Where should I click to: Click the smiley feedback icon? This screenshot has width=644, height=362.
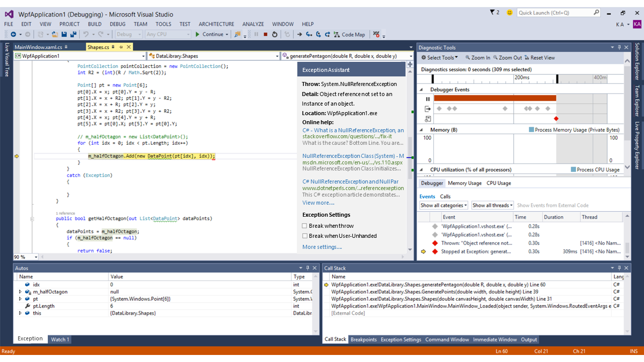(x=510, y=13)
